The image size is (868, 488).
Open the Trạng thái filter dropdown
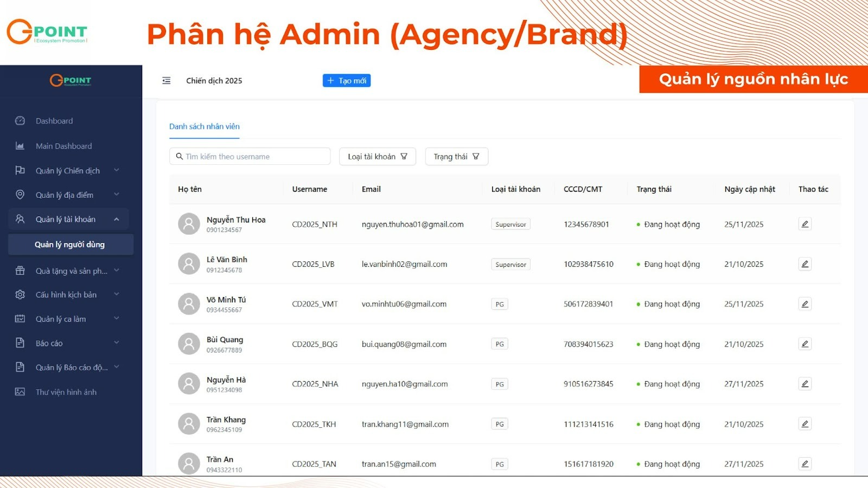(x=456, y=157)
